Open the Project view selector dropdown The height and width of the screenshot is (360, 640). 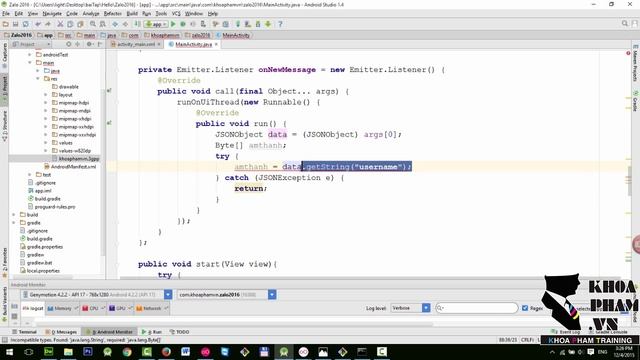pyautogui.click(x=31, y=44)
